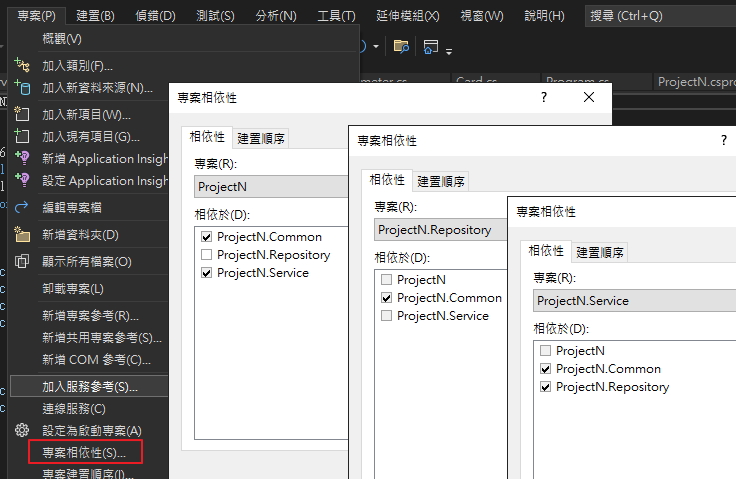Open the 說明(H) menu
Image resolution: width=736 pixels, height=479 pixels.
544,16
